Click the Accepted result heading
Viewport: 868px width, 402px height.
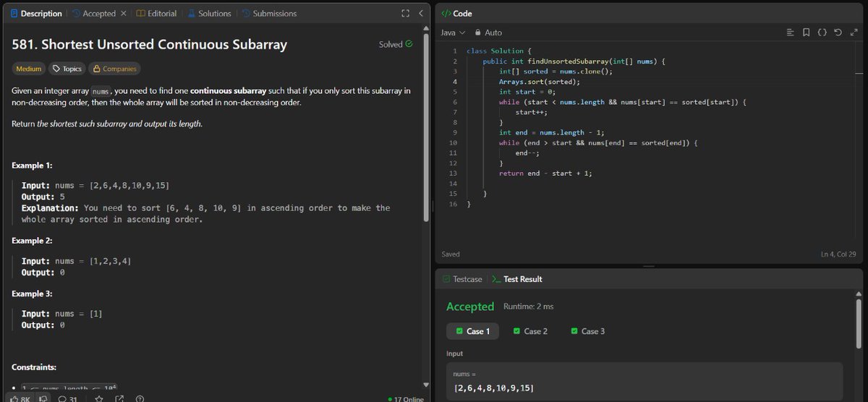[470, 307]
